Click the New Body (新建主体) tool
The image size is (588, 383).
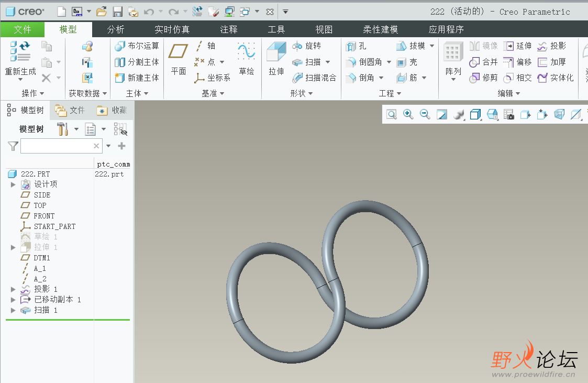click(137, 78)
